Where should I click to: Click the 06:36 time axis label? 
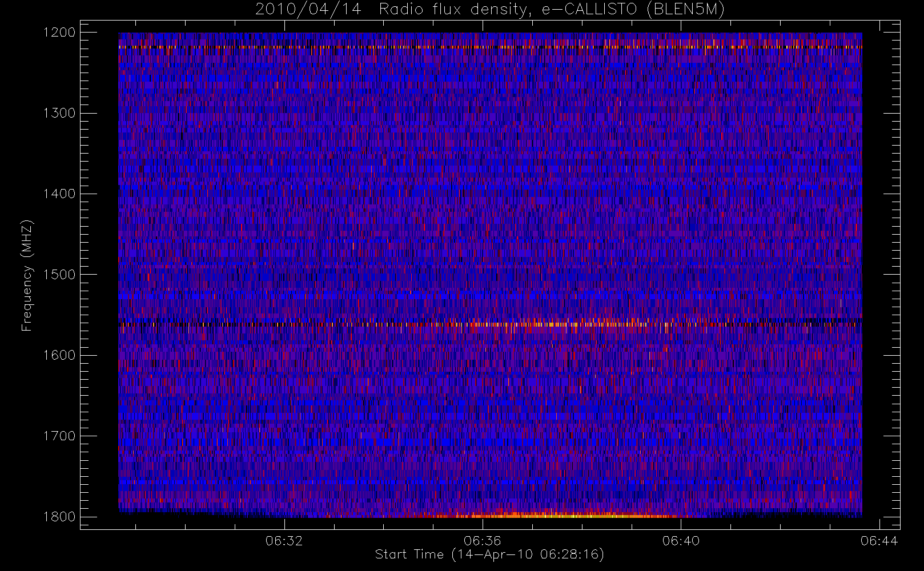(482, 541)
